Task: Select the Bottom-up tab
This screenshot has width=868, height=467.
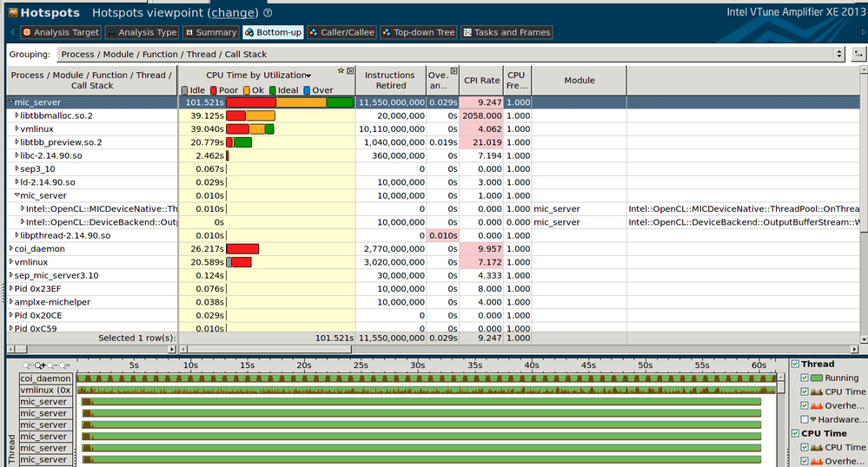Action: [x=273, y=32]
